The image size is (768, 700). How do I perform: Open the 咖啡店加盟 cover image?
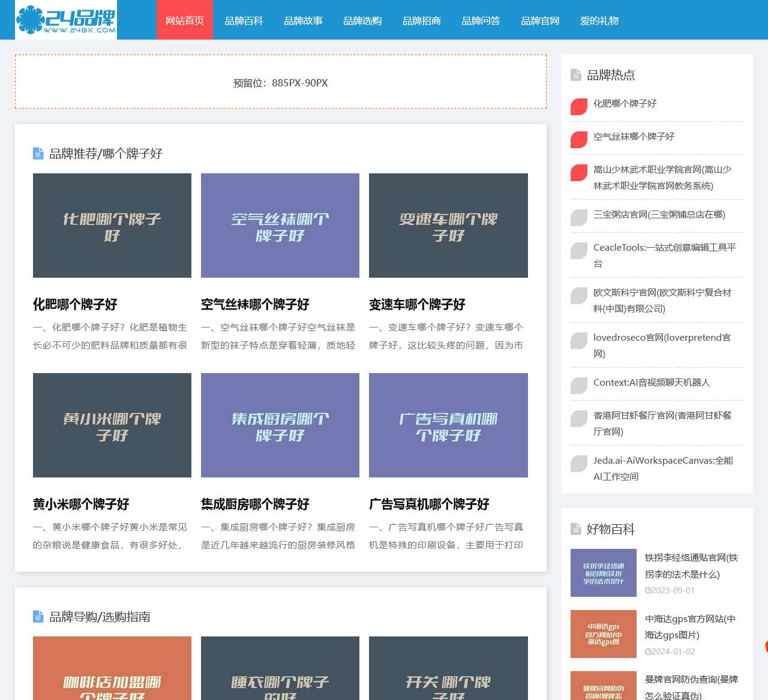pos(112,668)
